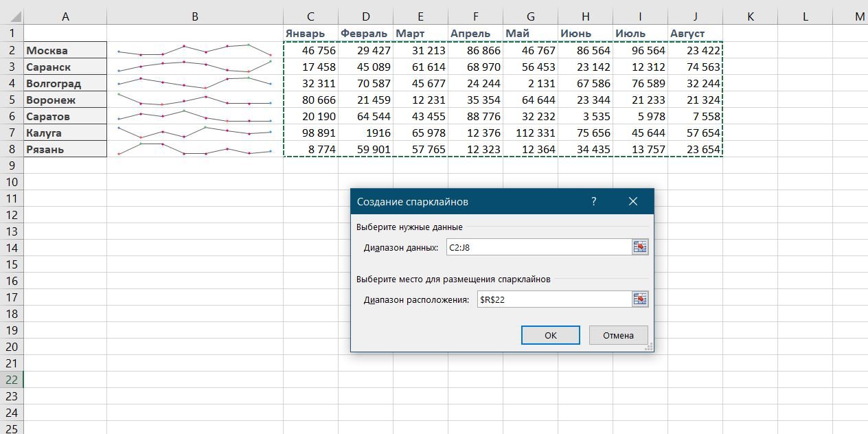Click the Калуга sparkline cell

coord(195,133)
